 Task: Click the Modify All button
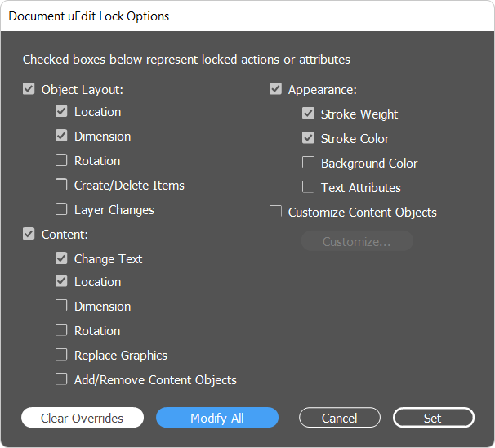(x=217, y=418)
